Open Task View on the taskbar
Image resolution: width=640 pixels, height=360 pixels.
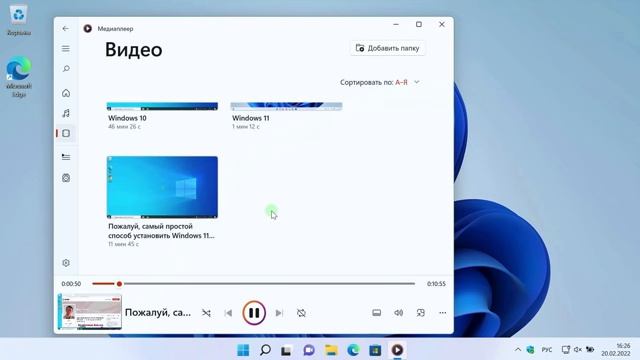(286, 350)
